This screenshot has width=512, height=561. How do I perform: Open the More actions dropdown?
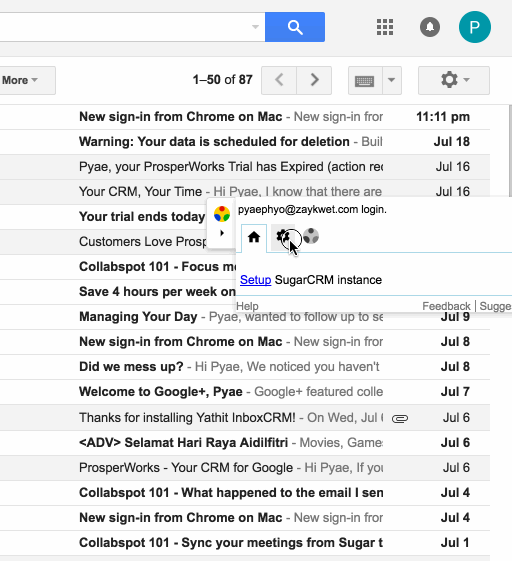tap(20, 80)
